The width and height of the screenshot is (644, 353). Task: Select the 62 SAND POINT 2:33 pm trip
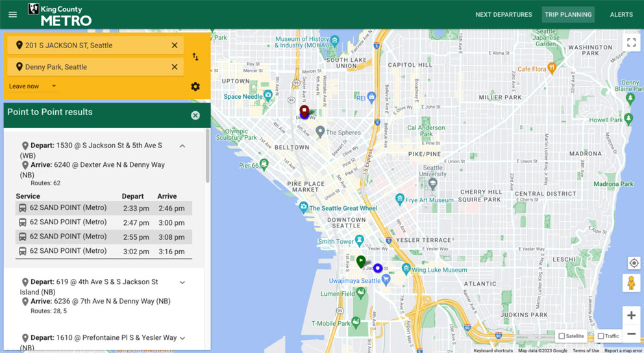(103, 208)
